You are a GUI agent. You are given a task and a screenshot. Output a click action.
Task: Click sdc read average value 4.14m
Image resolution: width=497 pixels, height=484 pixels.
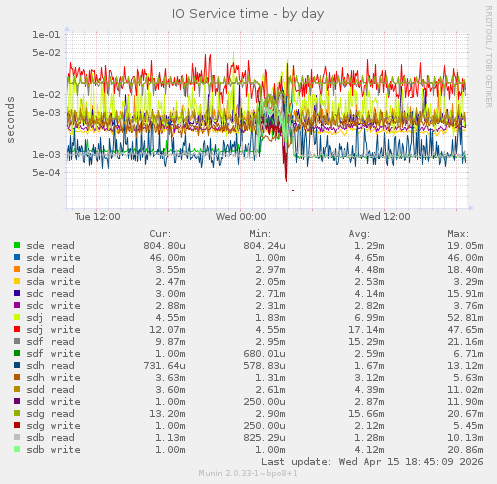point(369,294)
